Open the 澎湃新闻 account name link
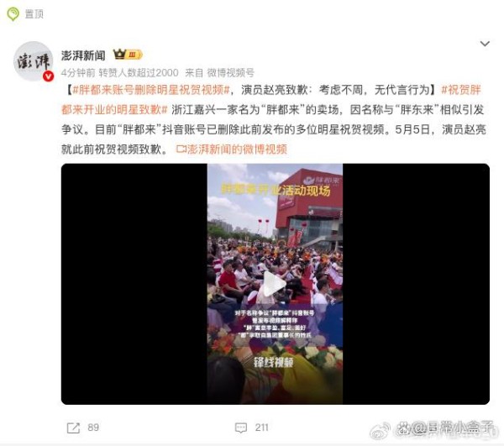504x446 pixels. click(83, 55)
